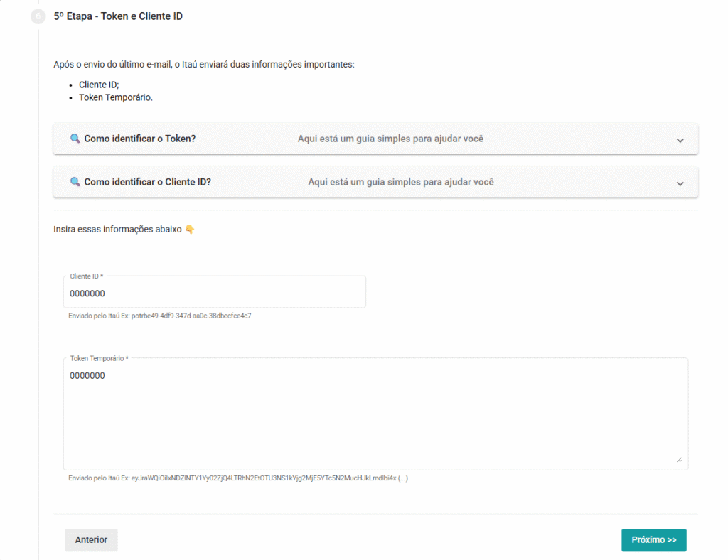728x560 pixels.
Task: Open the "Como identificar o Cliente ID?" panel title
Action: point(147,182)
